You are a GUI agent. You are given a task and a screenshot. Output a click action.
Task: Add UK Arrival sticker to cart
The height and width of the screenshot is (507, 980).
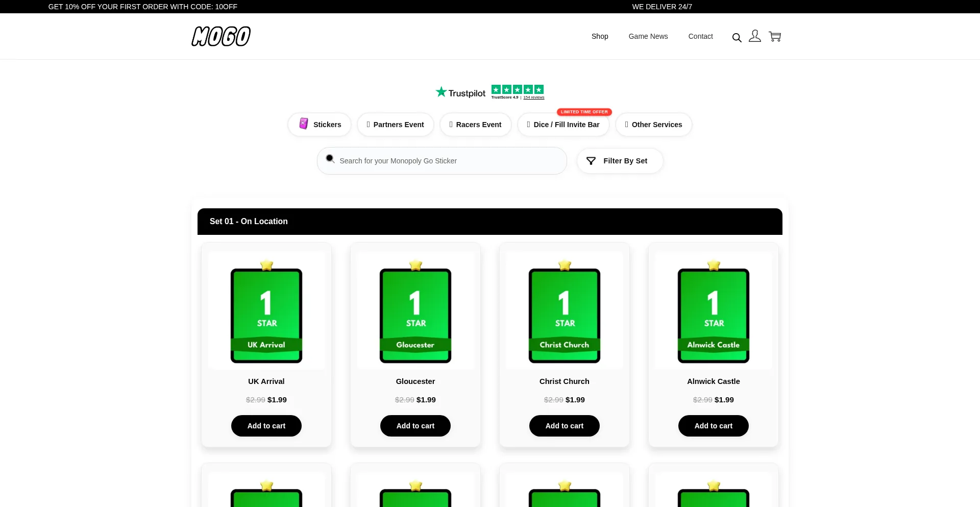[x=266, y=426]
